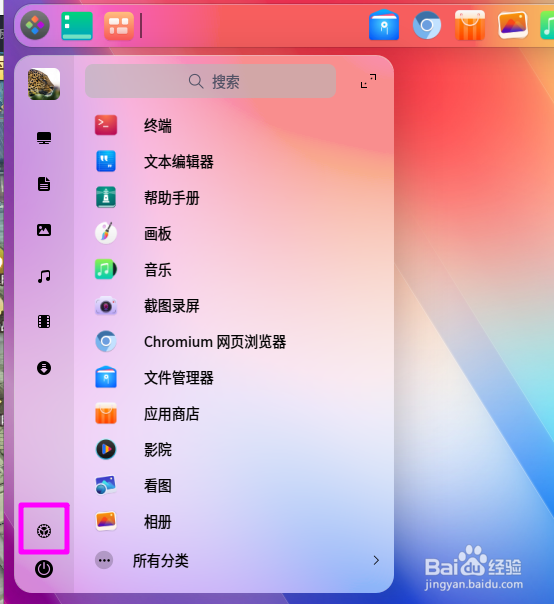The width and height of the screenshot is (554, 604).
Task: Select the 帮助手册 label
Action: [172, 198]
